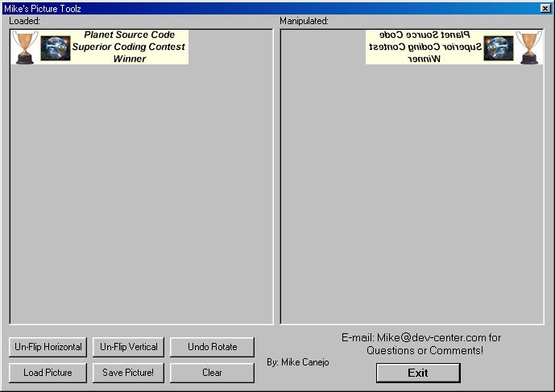Image resolution: width=555 pixels, height=392 pixels.
Task: Click the trophy icon in the Manipulated picture
Action: (529, 47)
